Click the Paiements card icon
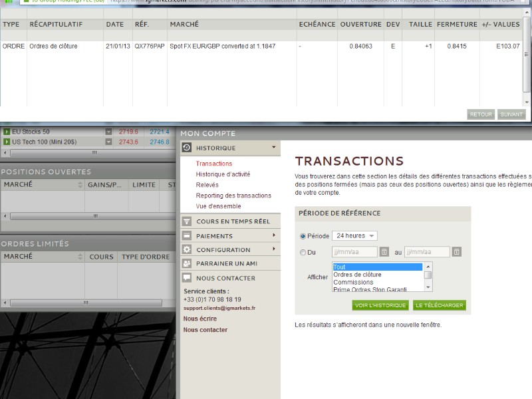Screen dimensions: 532x399 coord(187,235)
